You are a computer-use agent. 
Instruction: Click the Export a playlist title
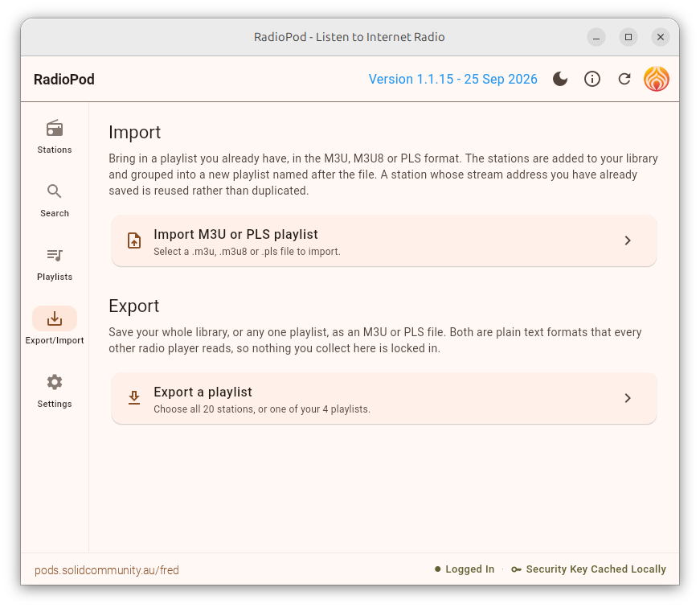203,392
